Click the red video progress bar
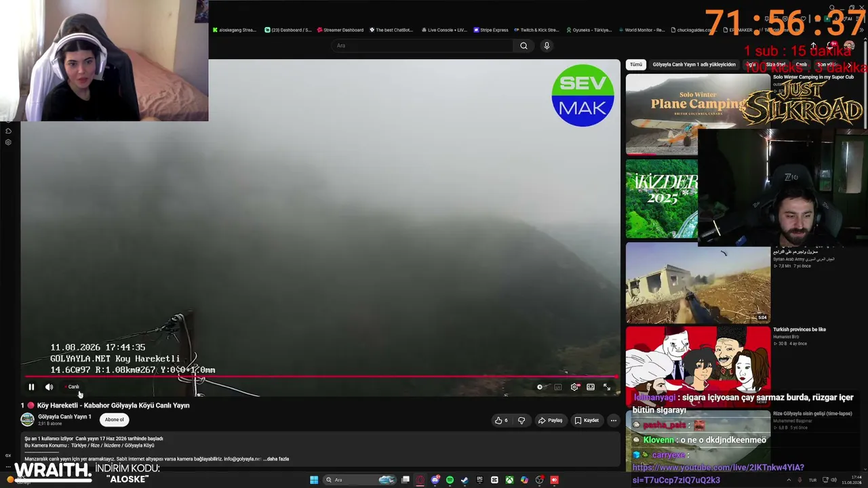868x488 pixels. coord(321,376)
